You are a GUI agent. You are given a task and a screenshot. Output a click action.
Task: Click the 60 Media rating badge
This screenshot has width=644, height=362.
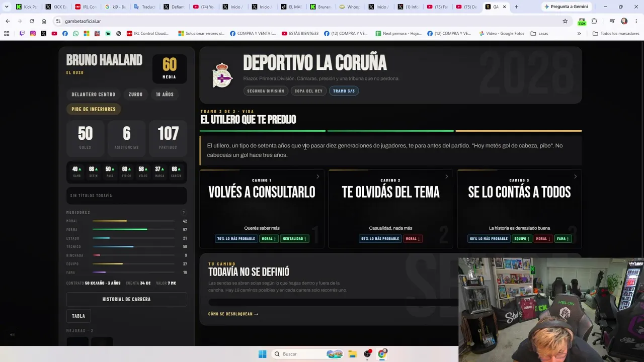tap(170, 68)
